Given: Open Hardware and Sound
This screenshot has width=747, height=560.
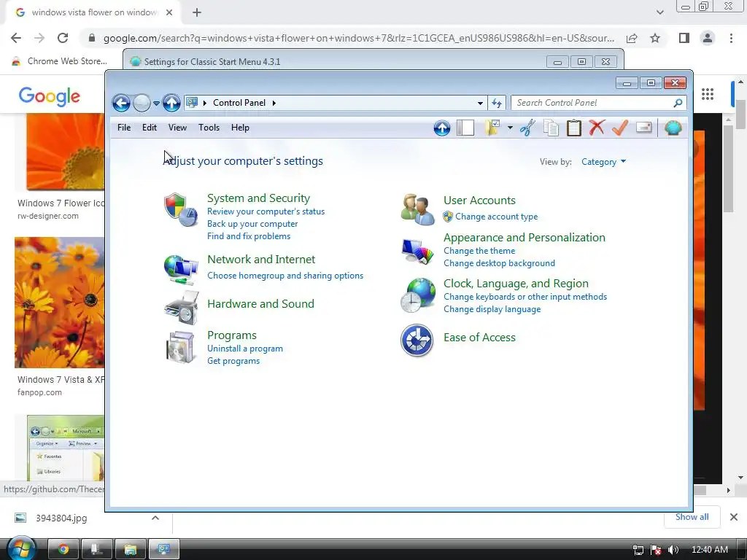Looking at the screenshot, I should point(260,304).
